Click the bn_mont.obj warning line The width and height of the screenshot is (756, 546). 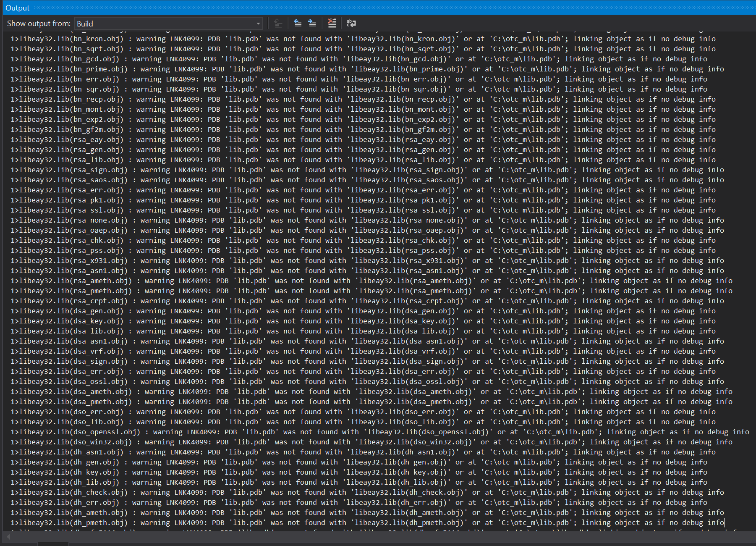coord(363,109)
